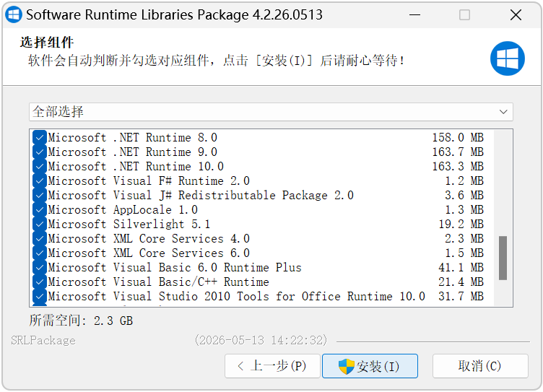
Task: Click the 取消(C) cancel button
Action: (480, 366)
